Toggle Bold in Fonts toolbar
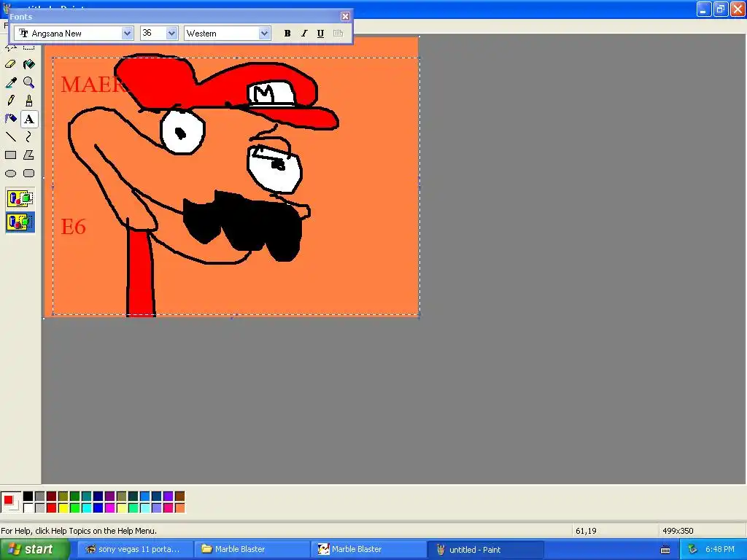747x560 pixels. pos(287,34)
